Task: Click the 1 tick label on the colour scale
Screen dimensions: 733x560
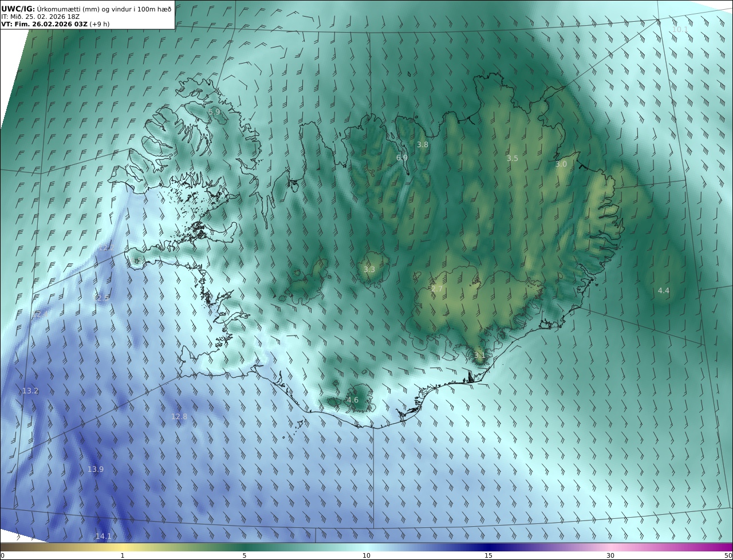Action: [x=123, y=556]
